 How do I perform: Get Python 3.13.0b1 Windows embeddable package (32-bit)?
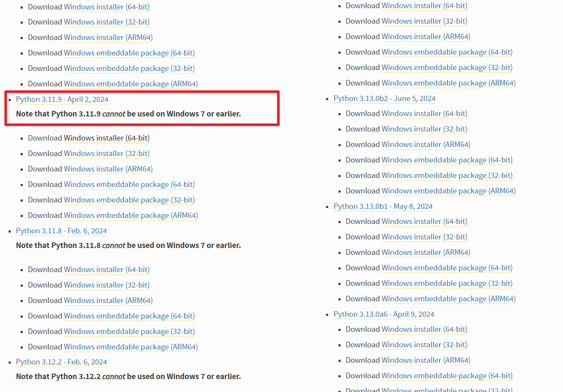[x=447, y=283]
